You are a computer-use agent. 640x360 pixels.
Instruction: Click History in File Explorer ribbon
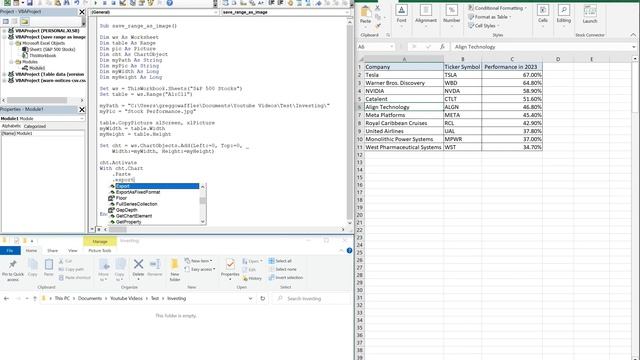tap(252, 278)
